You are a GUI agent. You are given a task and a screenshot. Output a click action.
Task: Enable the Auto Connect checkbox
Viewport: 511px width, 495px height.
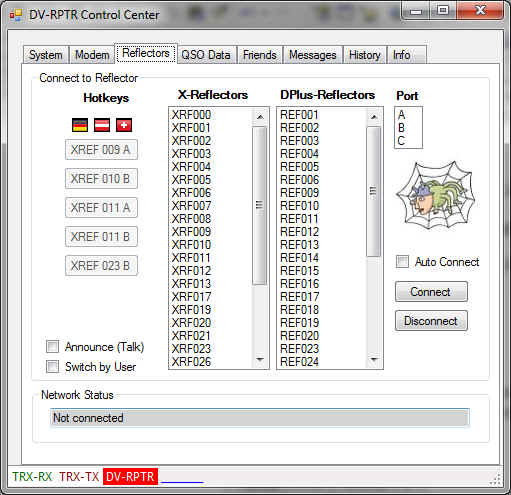click(x=402, y=262)
